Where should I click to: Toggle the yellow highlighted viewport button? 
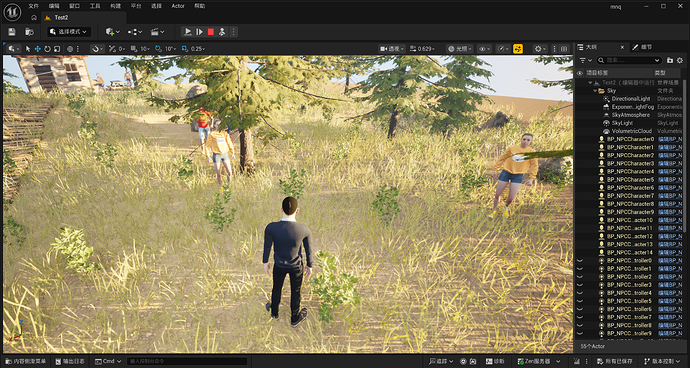(x=518, y=49)
